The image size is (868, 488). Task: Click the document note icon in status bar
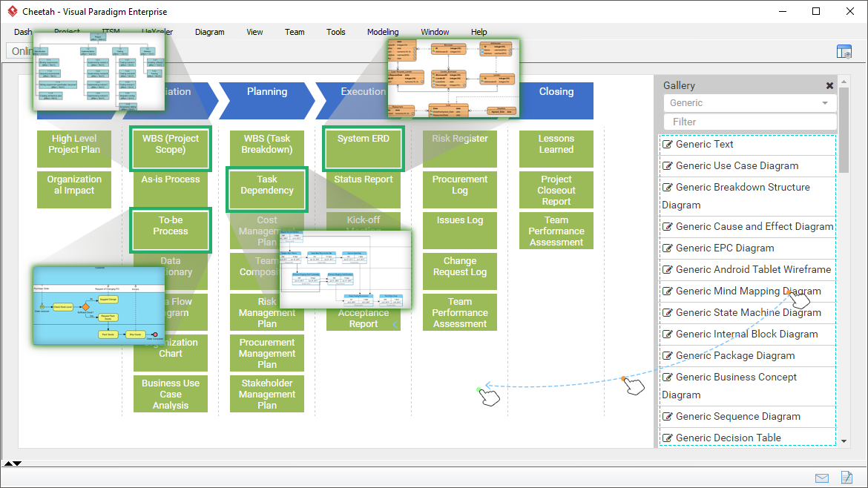(846, 477)
